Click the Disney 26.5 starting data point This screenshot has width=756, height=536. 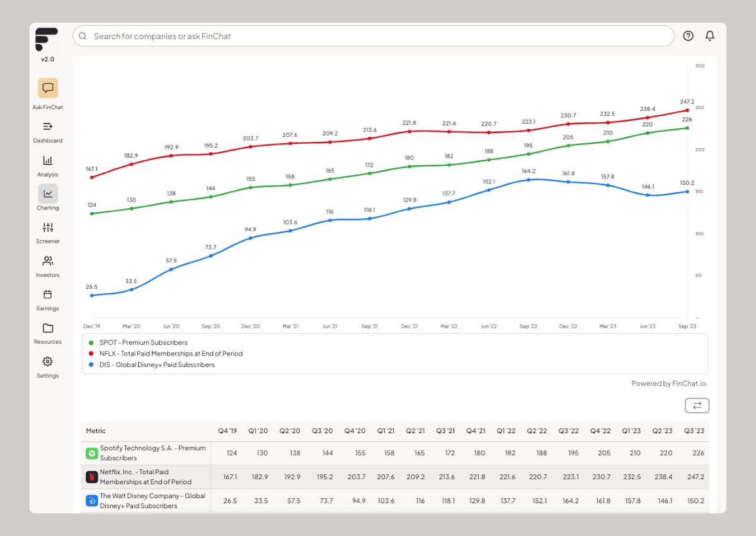coord(91,295)
